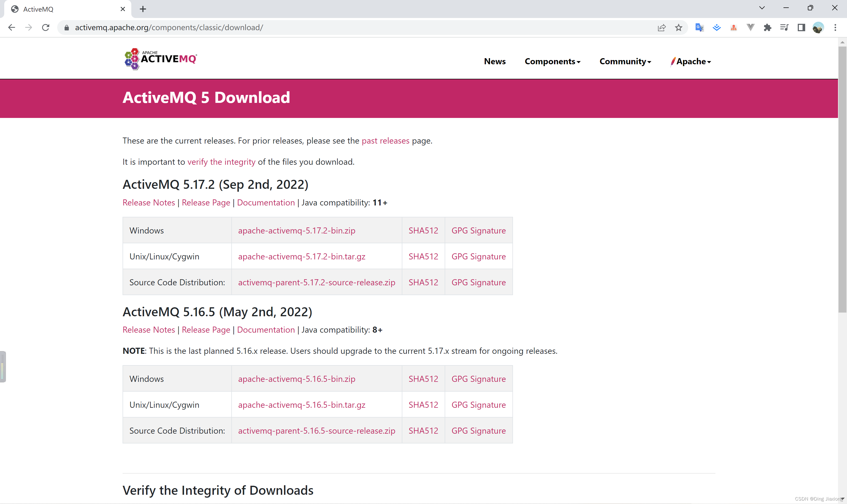Open Release Notes for ActiveMQ 5.17.2

(x=148, y=202)
